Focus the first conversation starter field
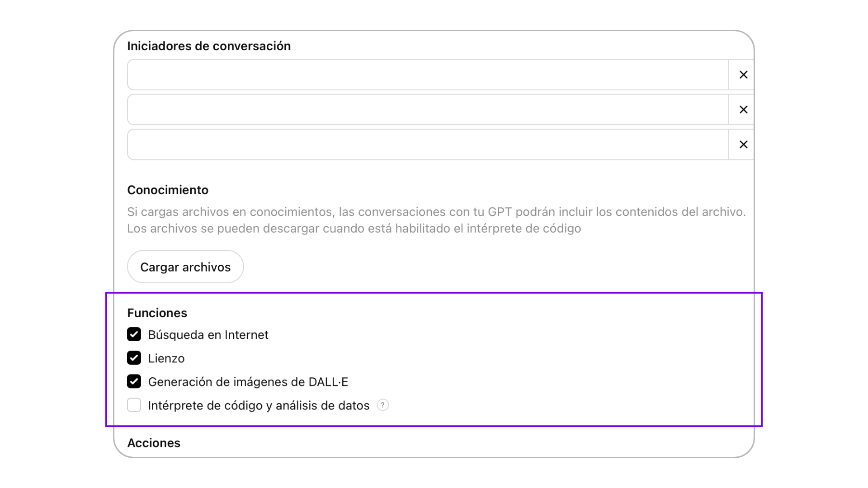 pyautogui.click(x=428, y=75)
